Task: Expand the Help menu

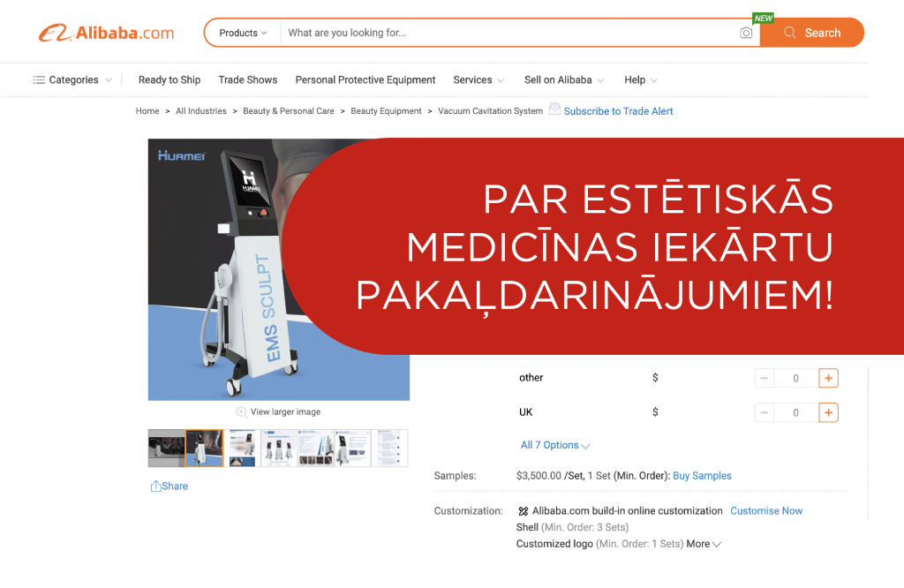Action: coord(641,80)
